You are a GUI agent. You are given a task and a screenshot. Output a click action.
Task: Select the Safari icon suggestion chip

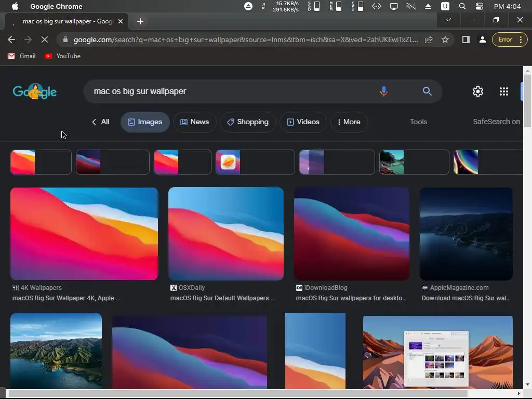(x=255, y=162)
